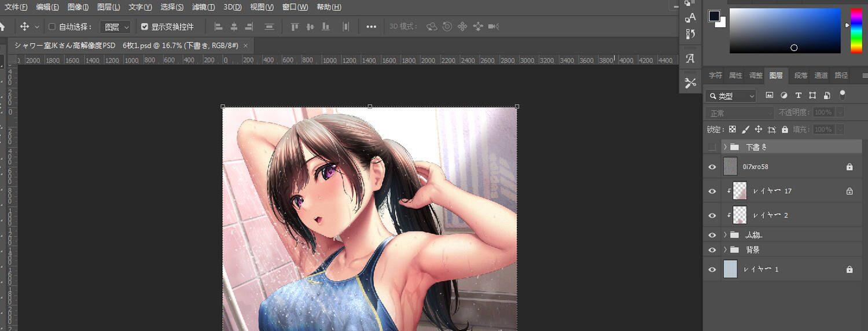Viewport: 868px width, 331px height.
Task: Expand the 背景 layer group
Action: point(725,250)
